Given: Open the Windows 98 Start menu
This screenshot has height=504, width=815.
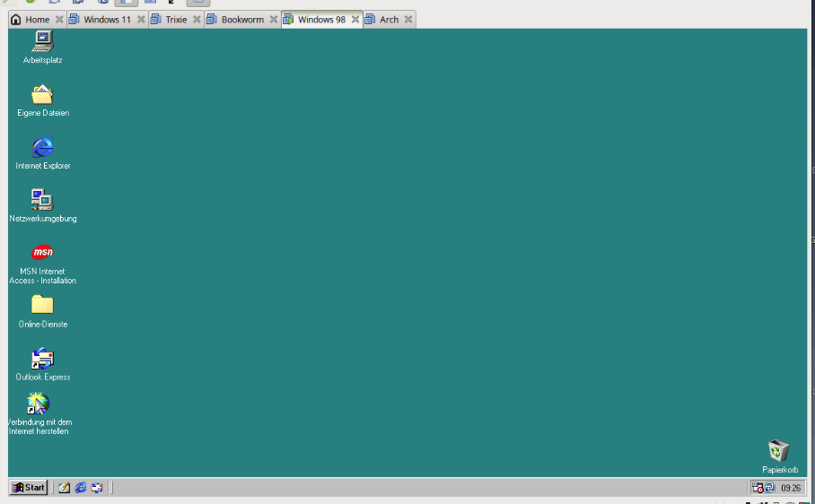Looking at the screenshot, I should 29,488.
